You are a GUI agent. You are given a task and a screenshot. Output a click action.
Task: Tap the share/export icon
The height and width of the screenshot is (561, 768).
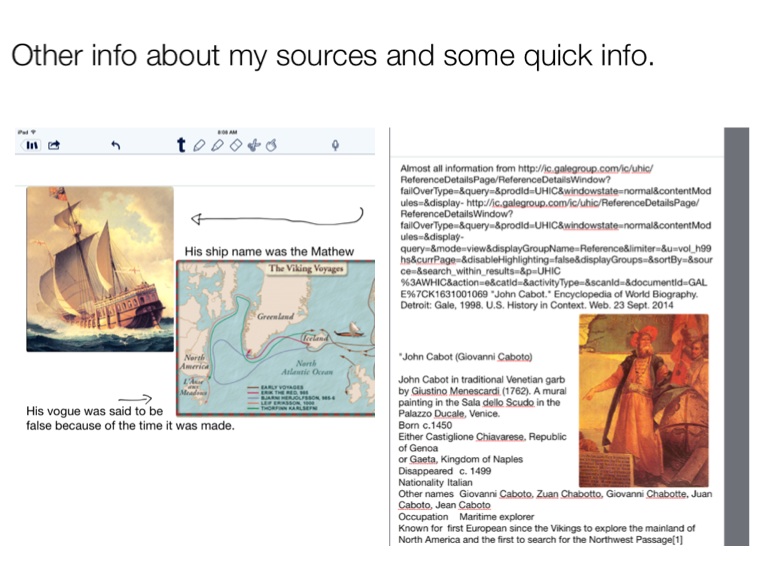[x=54, y=145]
